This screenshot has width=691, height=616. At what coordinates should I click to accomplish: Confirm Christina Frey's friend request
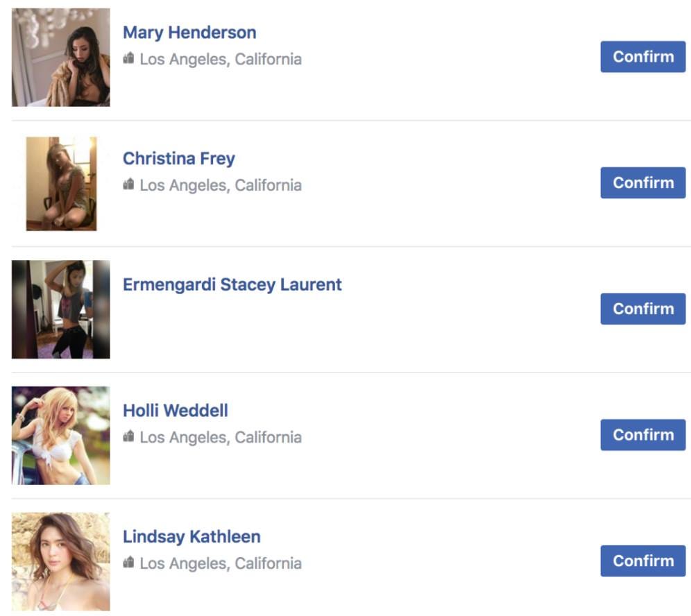click(642, 183)
